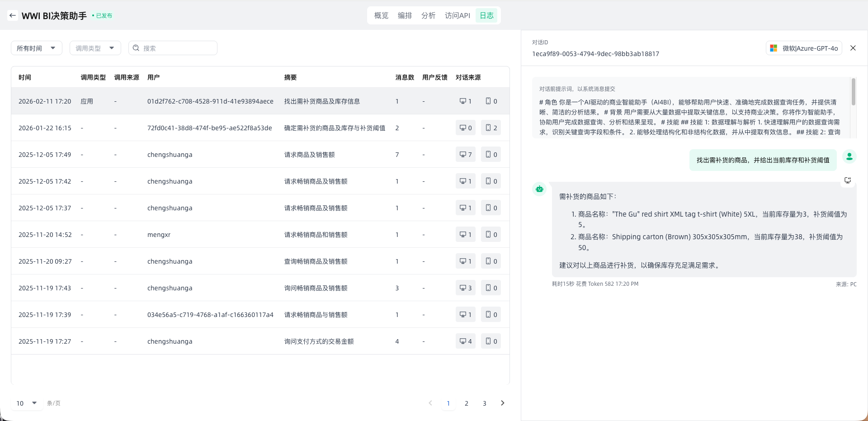868x421 pixels.
Task: Click web source count for mengxr row
Action: click(x=465, y=235)
